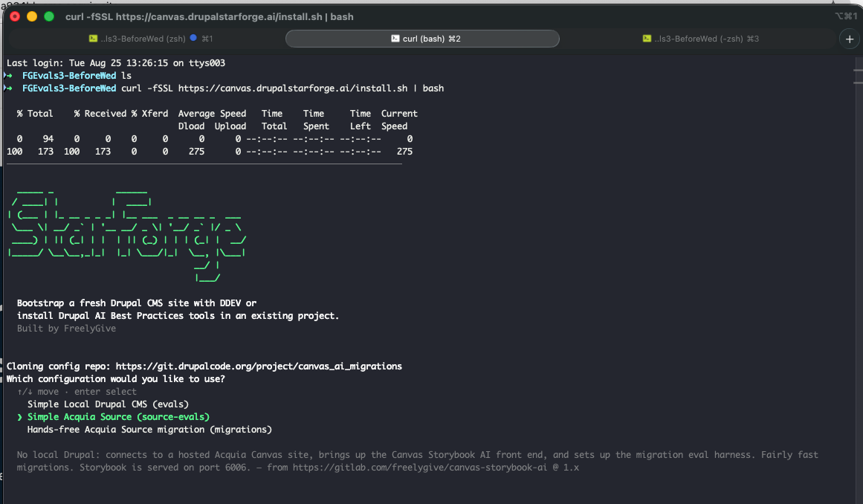
Task: Select the curl (bash) tab
Action: click(422, 39)
